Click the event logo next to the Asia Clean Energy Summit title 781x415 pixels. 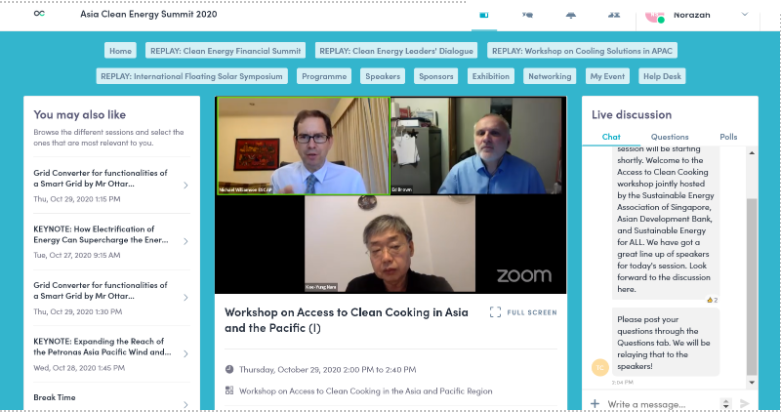click(x=39, y=13)
